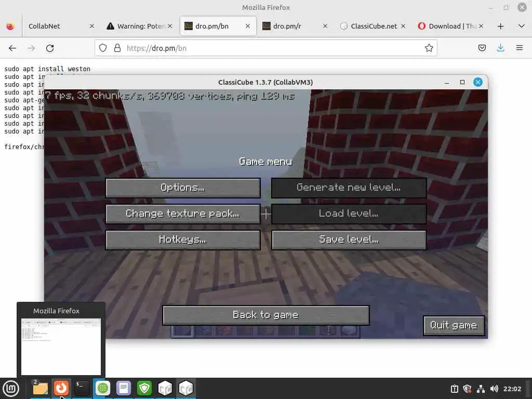Click the 22:02 clock

click(x=512, y=389)
